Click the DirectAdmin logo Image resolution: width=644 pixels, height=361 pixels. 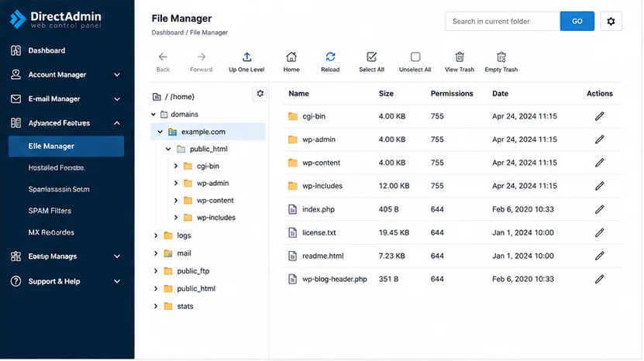tap(56, 19)
